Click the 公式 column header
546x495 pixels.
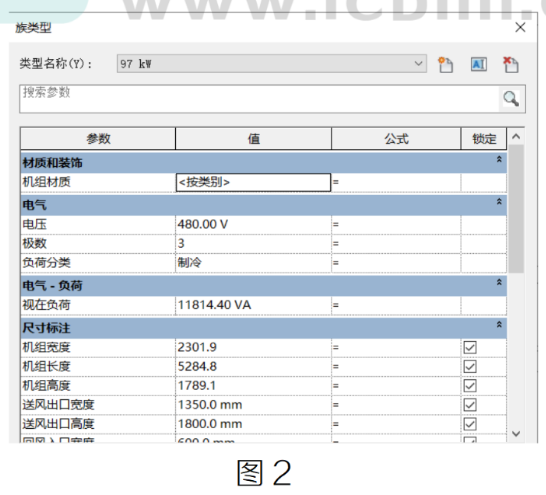tap(396, 139)
